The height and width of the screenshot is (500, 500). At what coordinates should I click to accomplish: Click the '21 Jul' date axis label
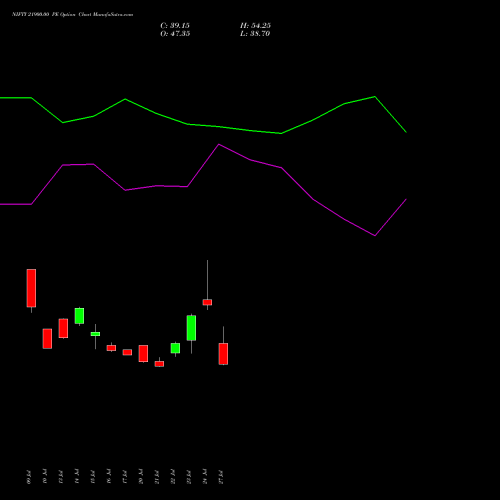pyautogui.click(x=157, y=477)
